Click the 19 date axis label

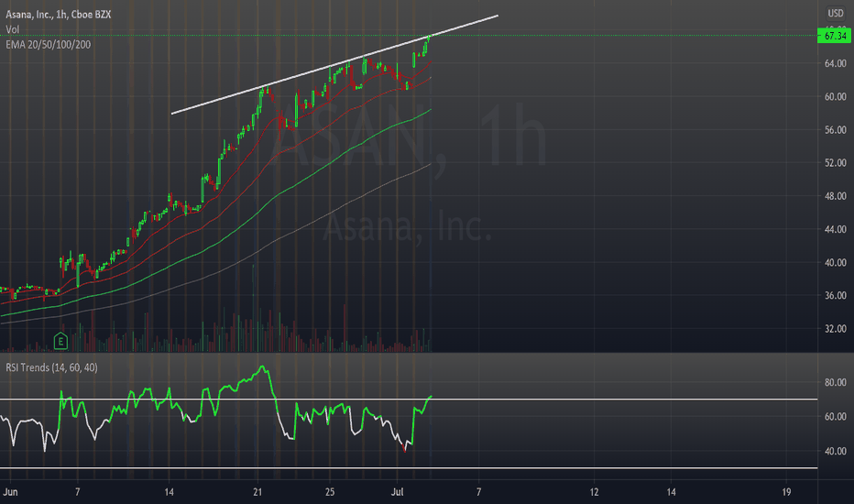(x=786, y=492)
